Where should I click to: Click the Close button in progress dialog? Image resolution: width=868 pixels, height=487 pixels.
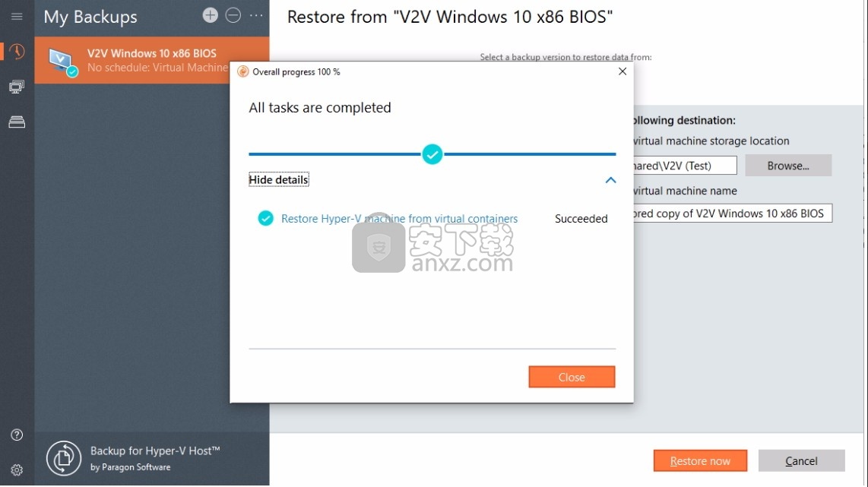point(572,377)
